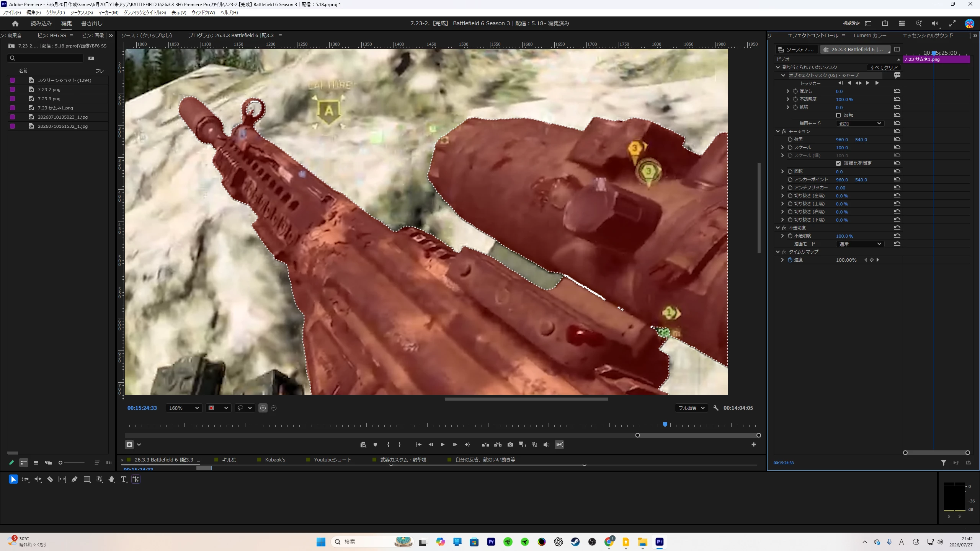Open the mask overlay color dropdown
Viewport: 980px width, 551px height.
(x=218, y=408)
